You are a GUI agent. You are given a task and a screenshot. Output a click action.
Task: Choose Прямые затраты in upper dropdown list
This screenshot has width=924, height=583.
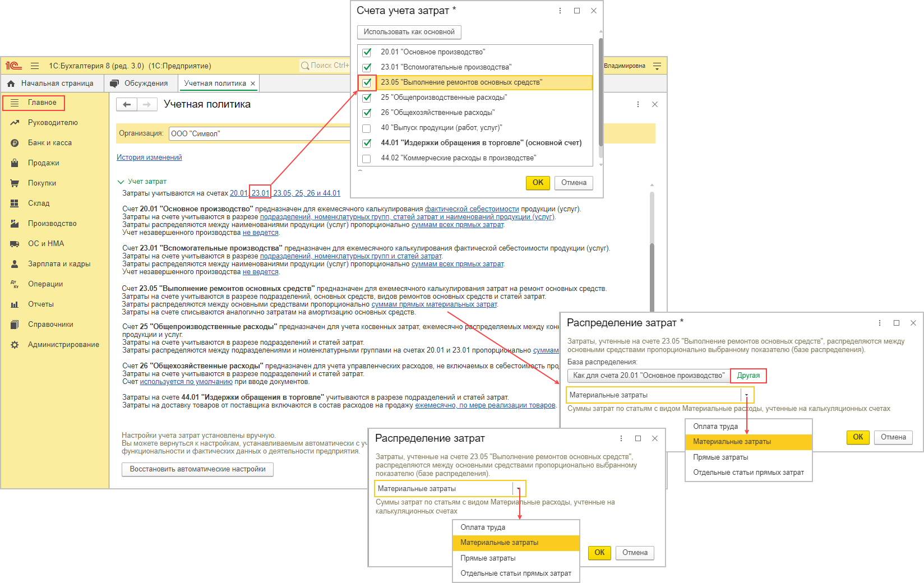749,457
